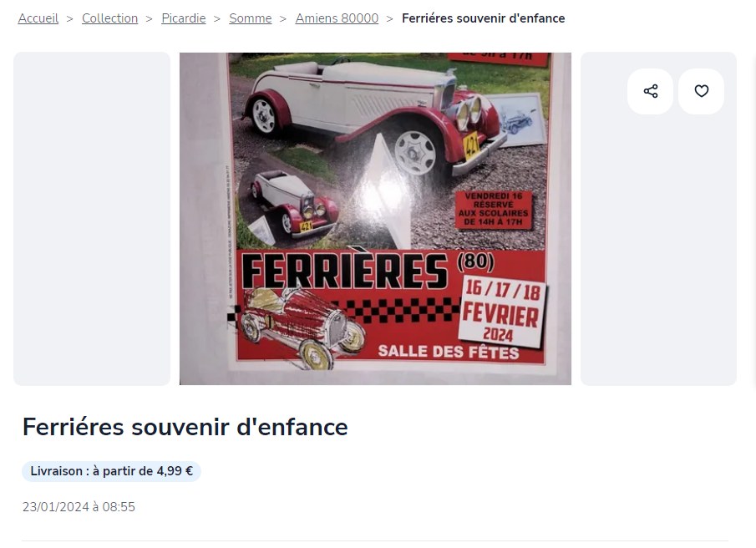The height and width of the screenshot is (548, 756).
Task: Click the next slide sliver at the far right edge
Action: (753, 219)
